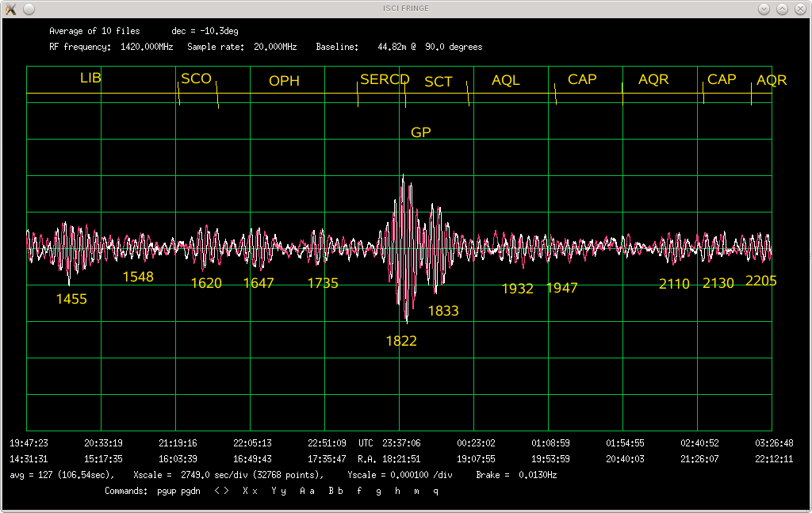812x513 pixels.
Task: Click the 1455 source marker label
Action: coord(71,299)
